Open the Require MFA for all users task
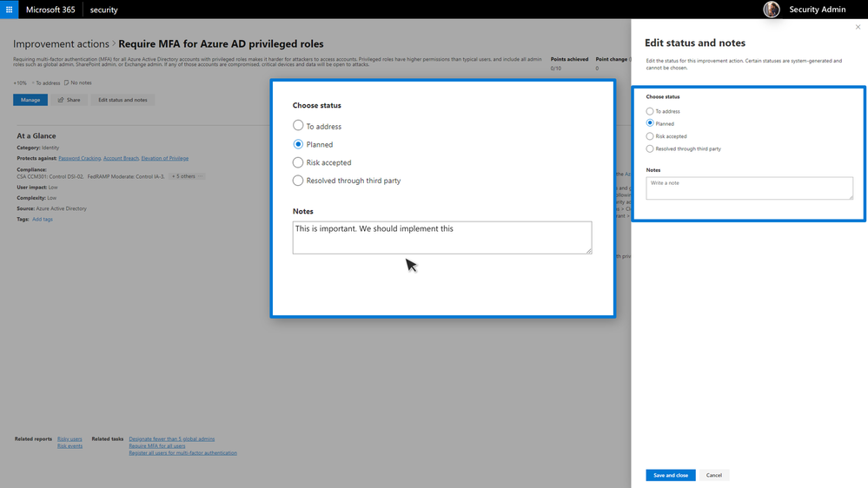This screenshot has width=868, height=488. coord(157,446)
